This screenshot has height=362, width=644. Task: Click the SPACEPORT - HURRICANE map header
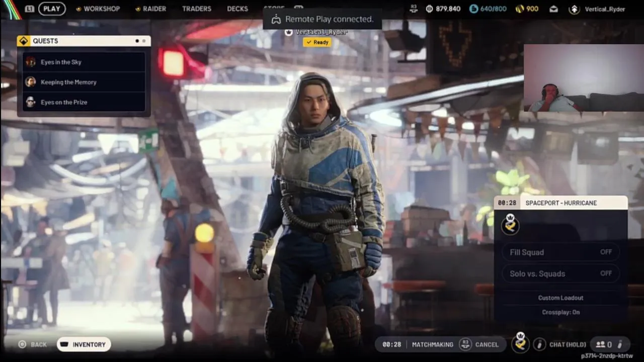pyautogui.click(x=561, y=203)
